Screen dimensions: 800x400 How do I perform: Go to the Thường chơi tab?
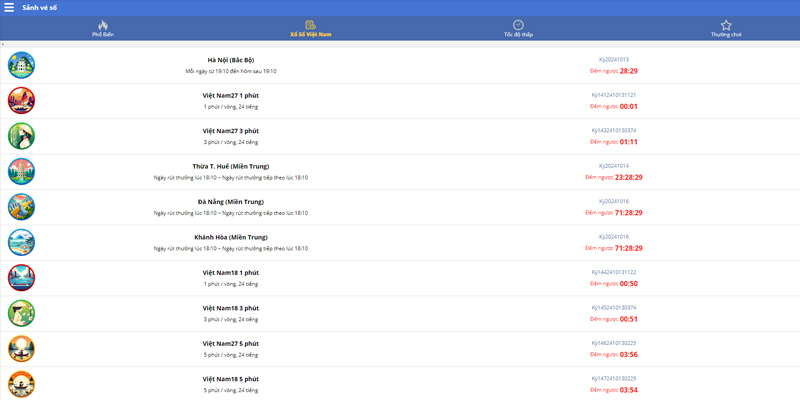(x=726, y=28)
